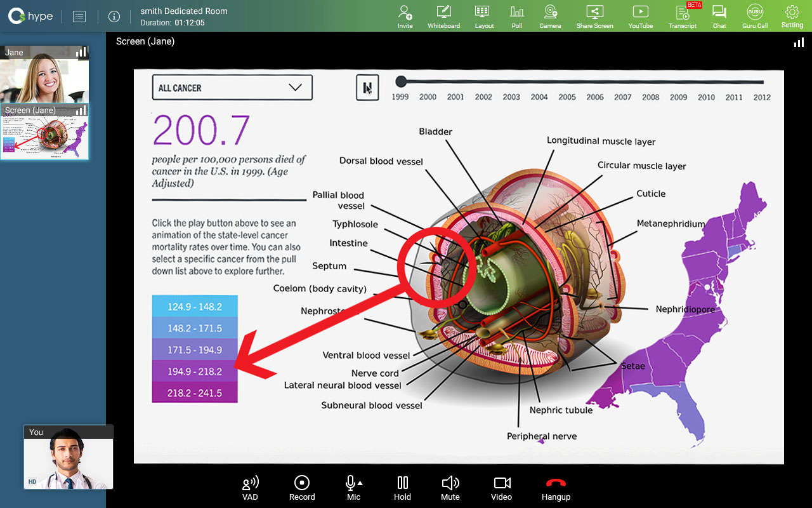Start a Poll

pos(517,17)
